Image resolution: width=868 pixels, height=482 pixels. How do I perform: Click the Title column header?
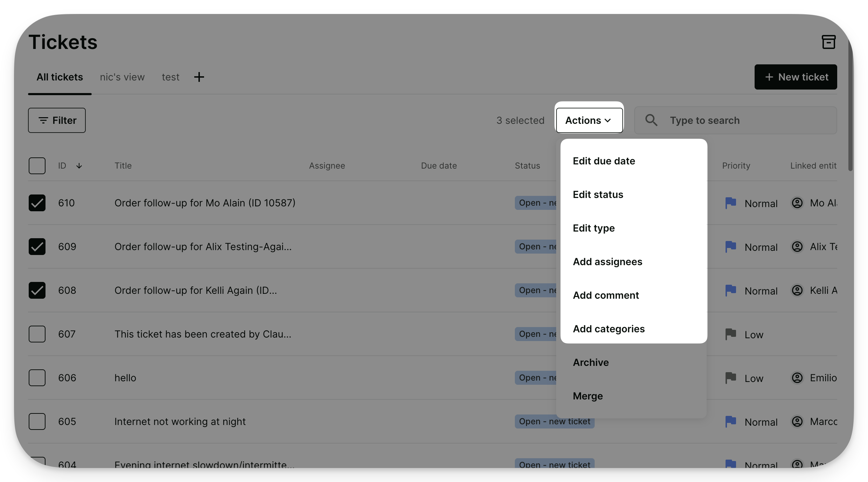coord(123,166)
